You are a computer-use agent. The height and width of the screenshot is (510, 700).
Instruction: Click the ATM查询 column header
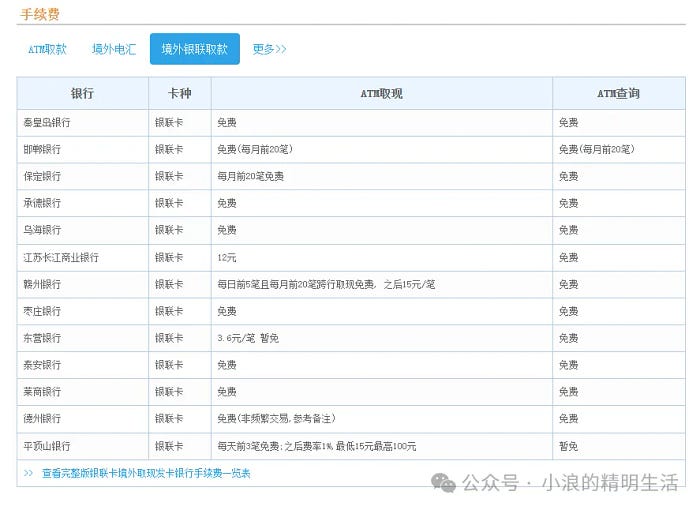[x=618, y=93]
